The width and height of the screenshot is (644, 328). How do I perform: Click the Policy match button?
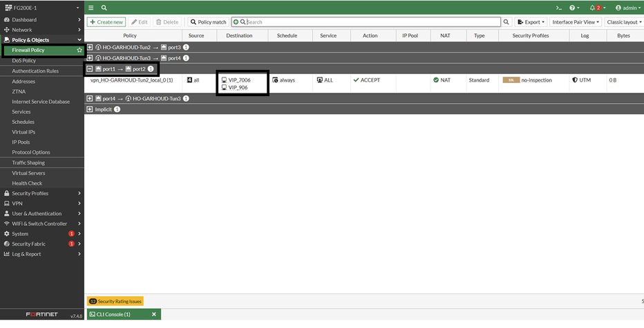[x=208, y=22]
